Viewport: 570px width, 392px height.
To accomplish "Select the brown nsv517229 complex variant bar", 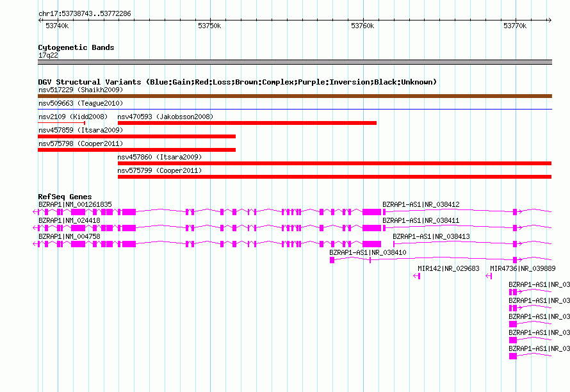I will pyautogui.click(x=295, y=96).
